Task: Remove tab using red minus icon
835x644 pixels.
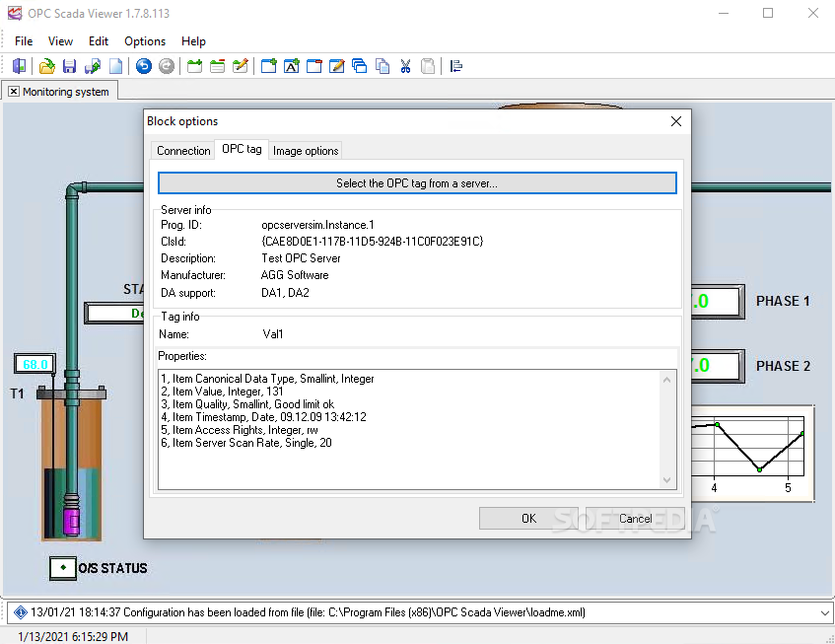Action: 217,66
